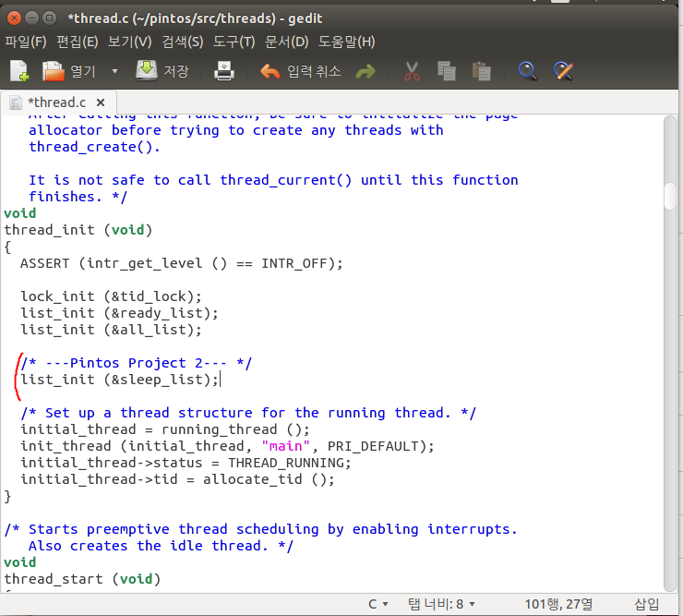Viewport: 683px width, 616px height.
Task: Open the 파일(F) menu
Action: pyautogui.click(x=26, y=42)
